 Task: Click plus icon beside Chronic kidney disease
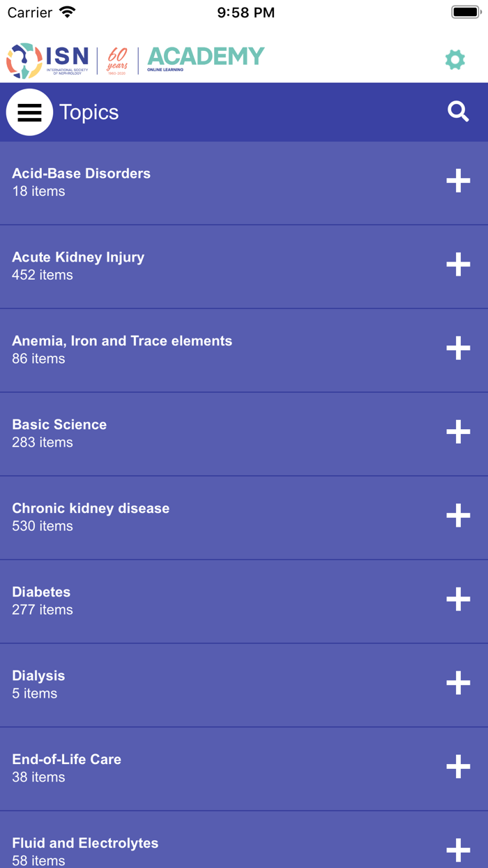tap(458, 516)
